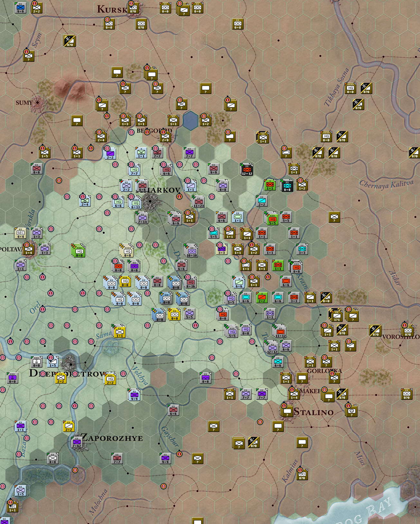Click the red HQ 8=8 counter
Image resolution: width=420 pixels, height=524 pixels.
pos(296,267)
